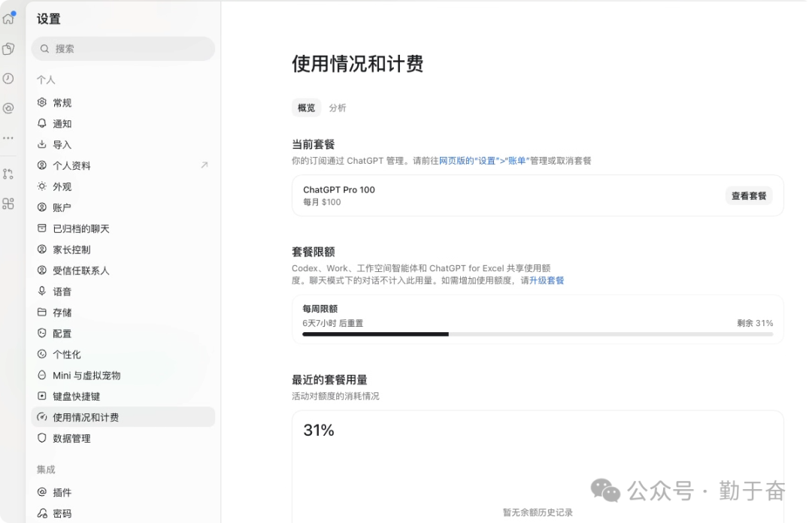The image size is (812, 523).
Task: Click the cards icon below home in left rail
Action: point(8,49)
